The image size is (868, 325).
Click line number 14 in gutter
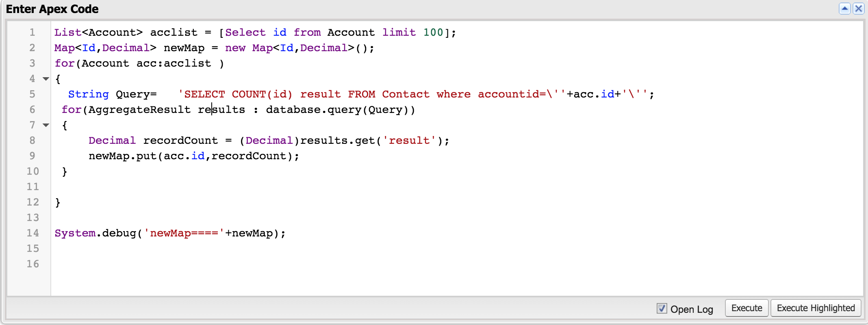click(33, 233)
